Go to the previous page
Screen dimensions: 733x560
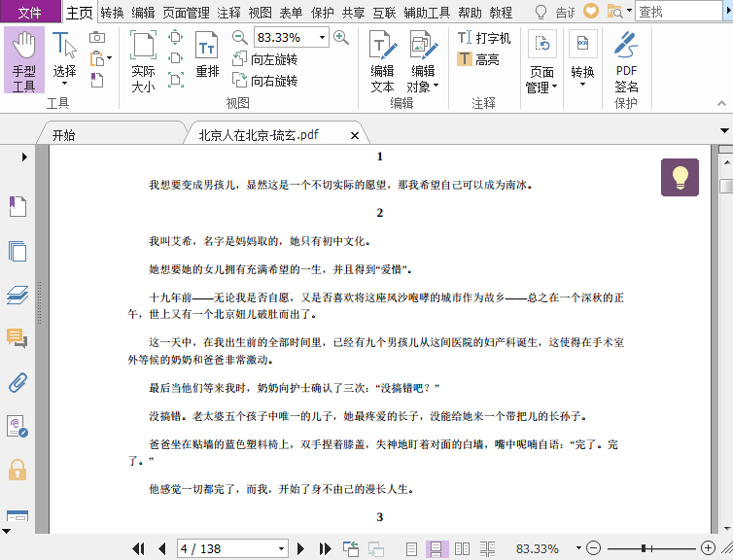point(162,548)
